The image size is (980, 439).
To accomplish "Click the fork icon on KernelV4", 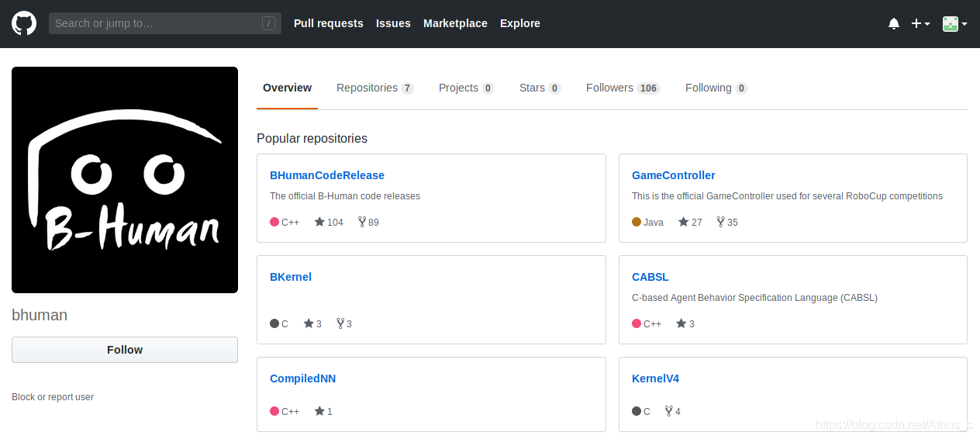I will tap(668, 411).
